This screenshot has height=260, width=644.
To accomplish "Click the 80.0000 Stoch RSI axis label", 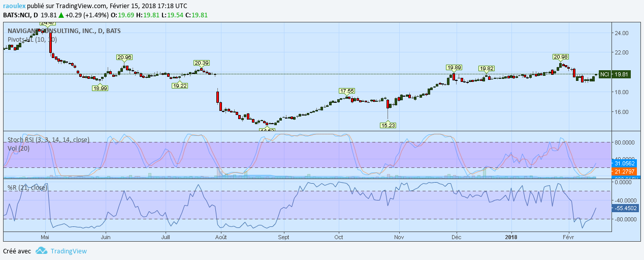I will coord(625,143).
